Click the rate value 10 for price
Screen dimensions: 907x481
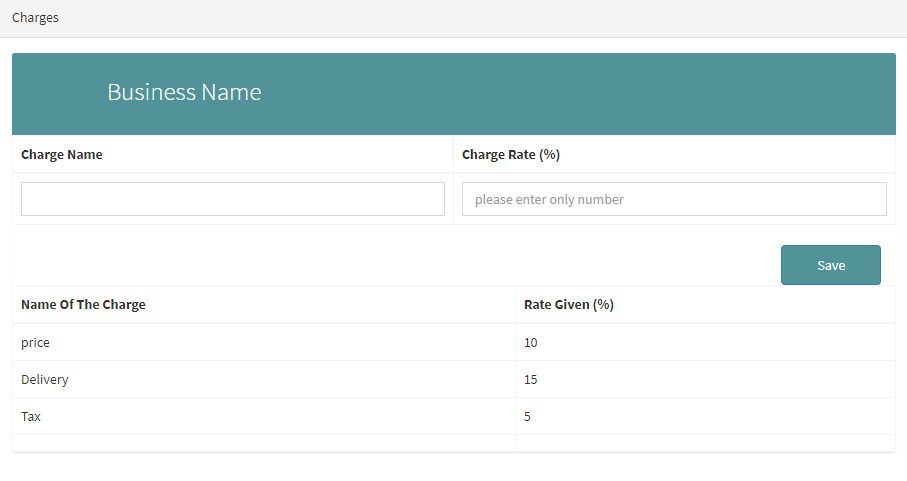(531, 343)
